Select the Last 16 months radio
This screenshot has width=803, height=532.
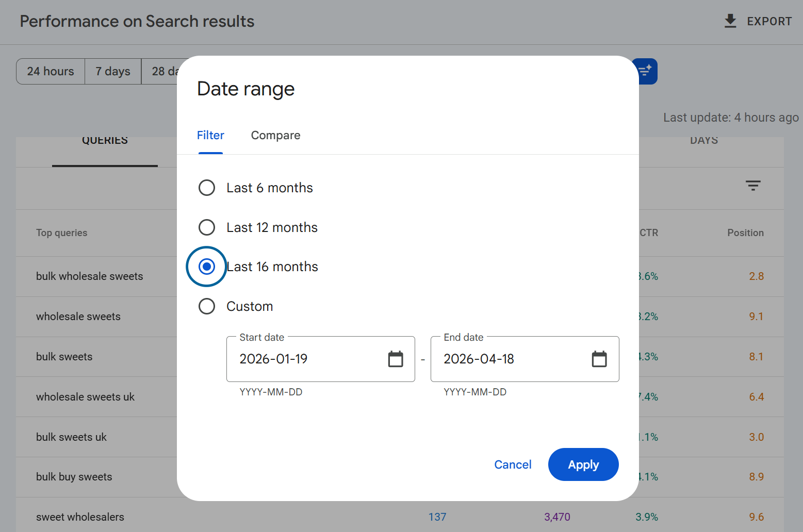tap(207, 267)
